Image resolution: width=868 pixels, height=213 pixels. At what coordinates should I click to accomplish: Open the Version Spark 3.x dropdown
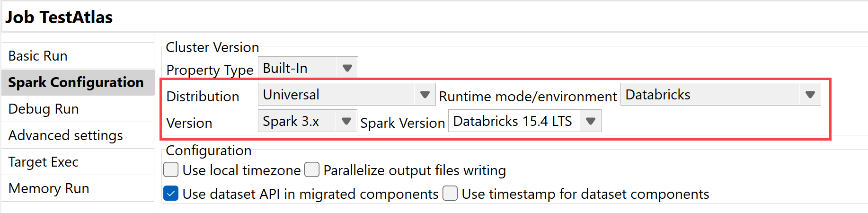click(346, 121)
